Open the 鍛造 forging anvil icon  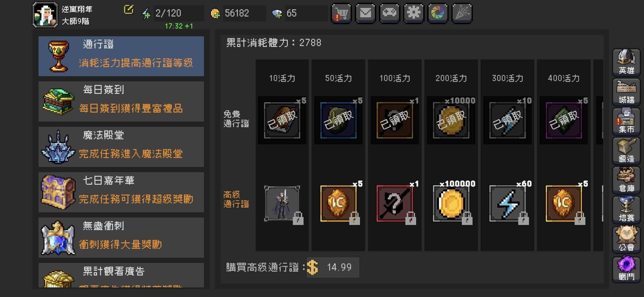tap(626, 151)
